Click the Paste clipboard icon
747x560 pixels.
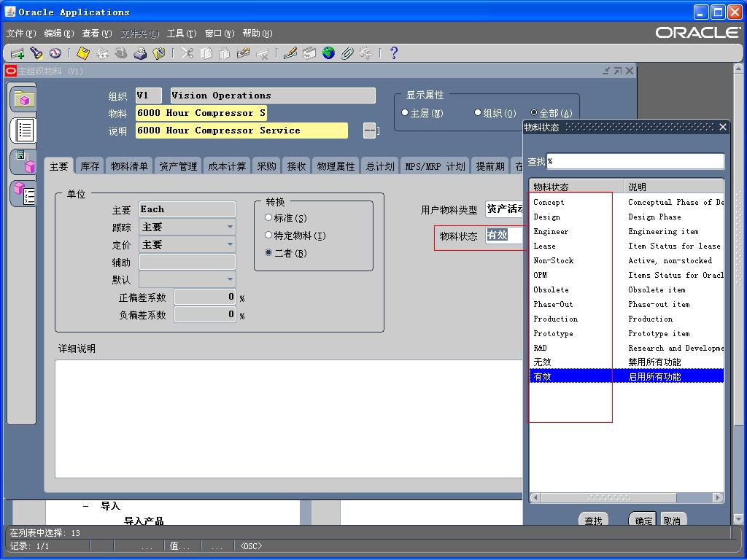[225, 53]
